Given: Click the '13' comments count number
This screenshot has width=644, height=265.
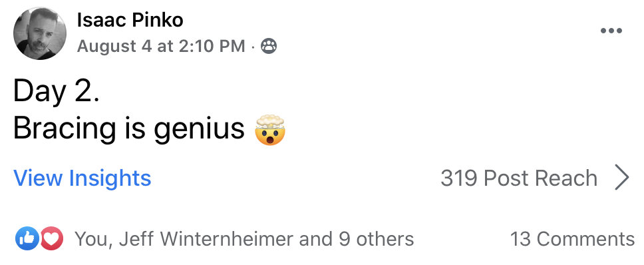Looking at the screenshot, I should (520, 239).
